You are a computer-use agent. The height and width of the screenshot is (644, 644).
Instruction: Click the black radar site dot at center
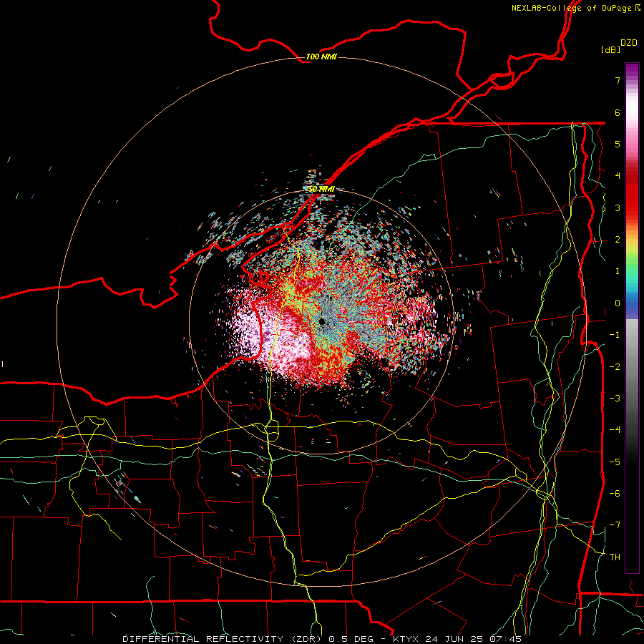(x=322, y=321)
